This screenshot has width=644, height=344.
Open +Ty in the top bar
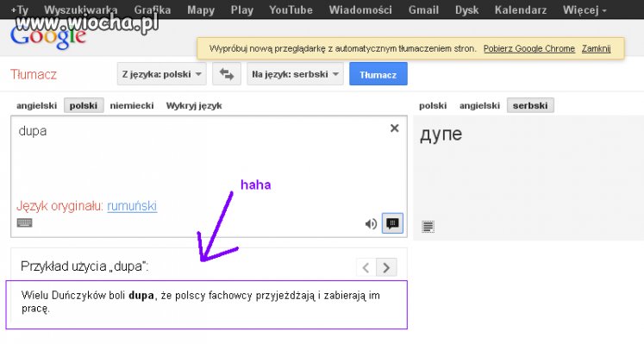[19, 9]
